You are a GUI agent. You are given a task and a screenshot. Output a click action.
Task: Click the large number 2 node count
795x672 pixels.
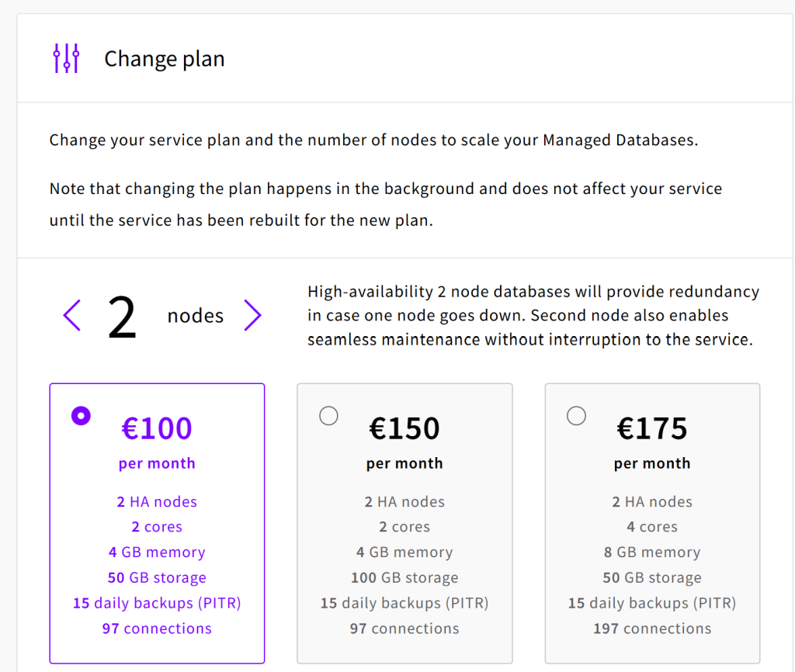tap(122, 317)
